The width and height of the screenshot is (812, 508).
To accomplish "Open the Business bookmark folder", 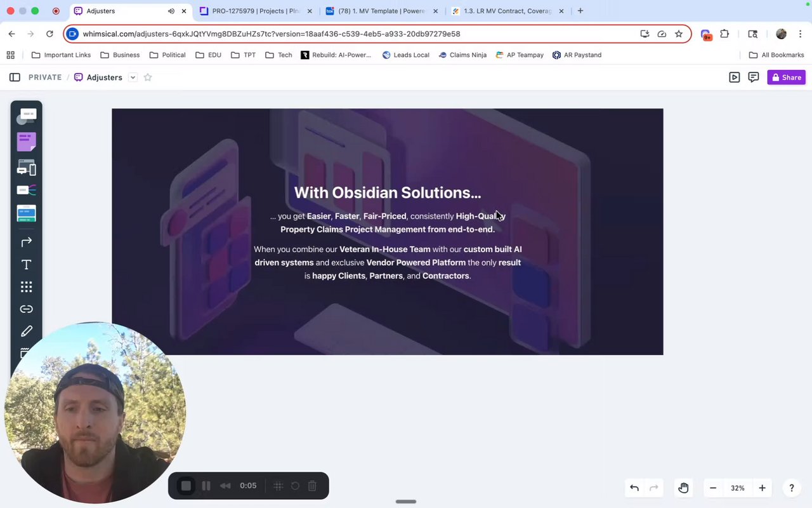I will (x=120, y=55).
